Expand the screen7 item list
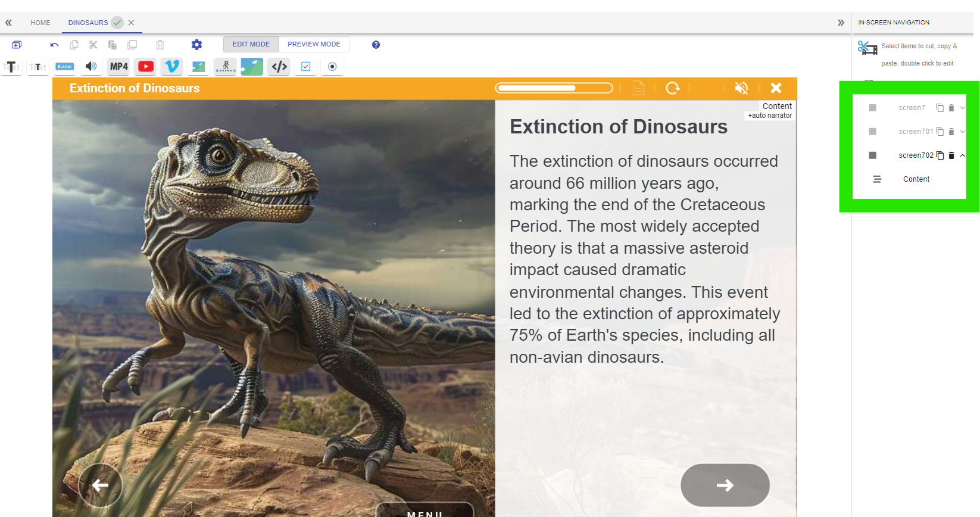The height and width of the screenshot is (517, 980). click(962, 108)
